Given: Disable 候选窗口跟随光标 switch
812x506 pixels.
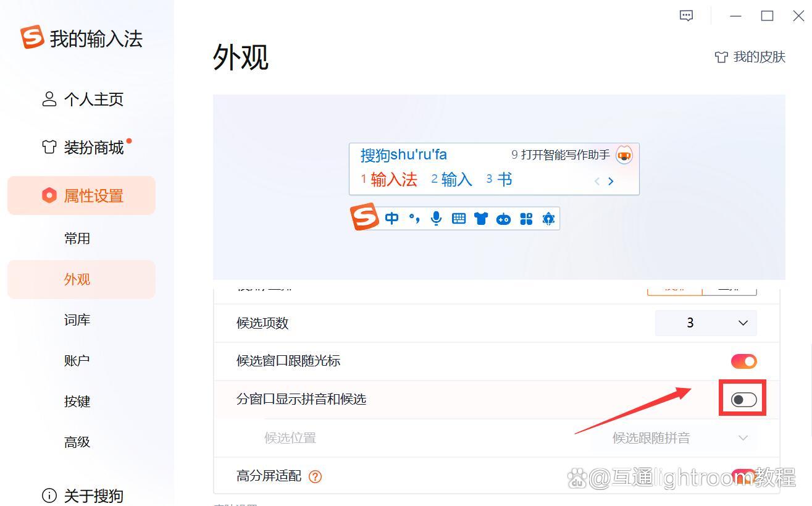Looking at the screenshot, I should [743, 361].
